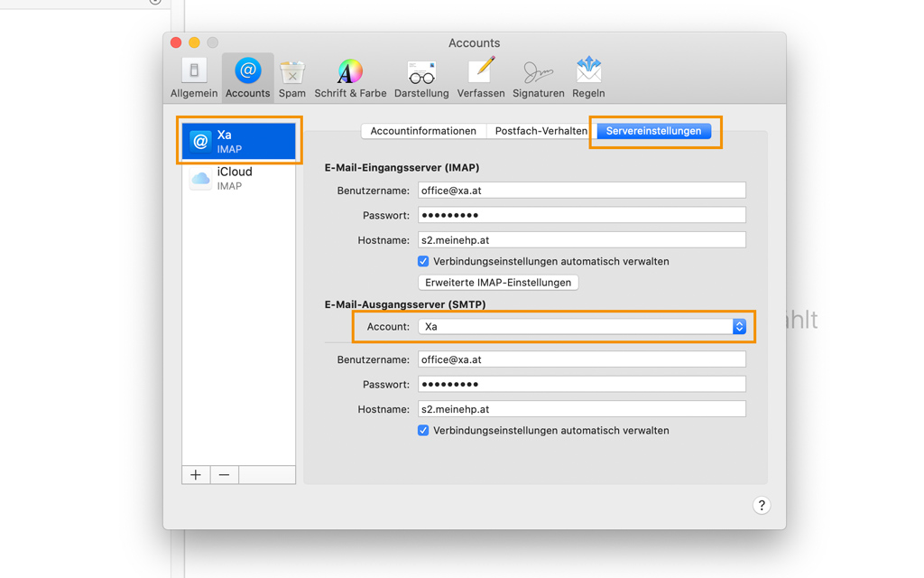Open the Signaturen preferences pane
Image resolution: width=924 pixels, height=578 pixels.
point(538,78)
